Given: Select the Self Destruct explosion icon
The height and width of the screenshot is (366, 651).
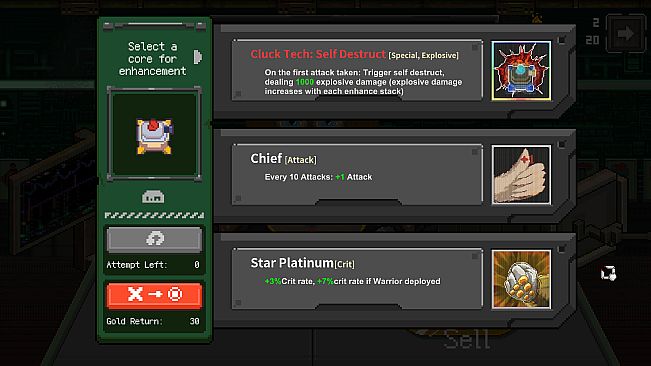Looking at the screenshot, I should (521, 71).
